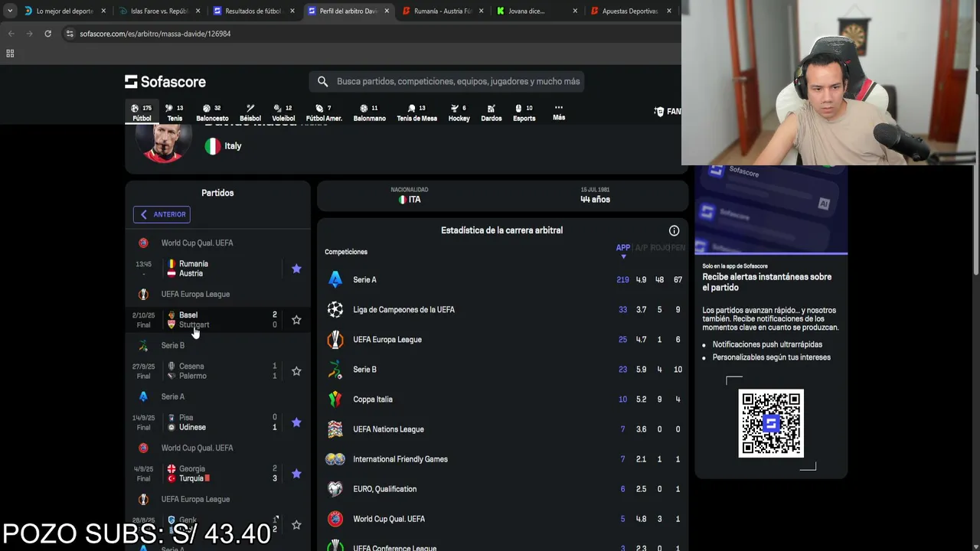
Task: Open the Serie A league header in Partidos
Action: pos(172,396)
